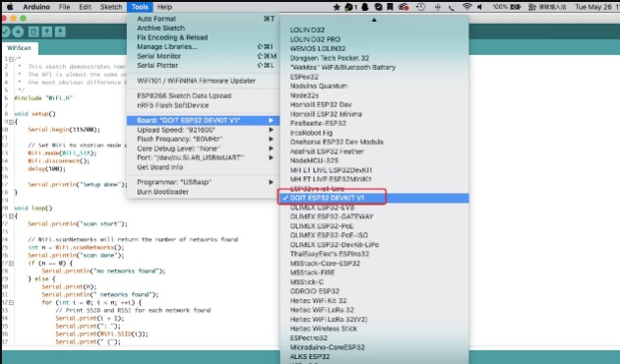Image resolution: width=620 pixels, height=364 pixels.
Task: Choose nRF5 Flash SoftDevice
Action: pos(203,105)
